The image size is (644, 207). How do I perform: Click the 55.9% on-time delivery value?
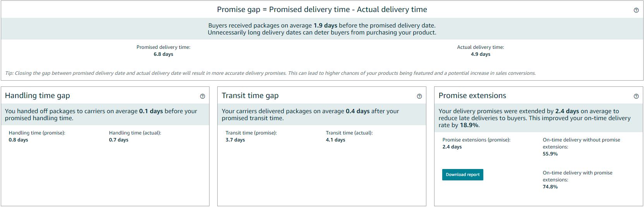[550, 154]
